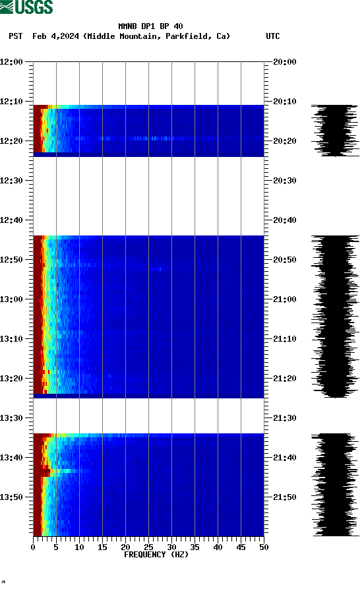Click the 12:00 PST time label
Image resolution: width=364 pixels, height=589 pixels.
tap(11, 61)
